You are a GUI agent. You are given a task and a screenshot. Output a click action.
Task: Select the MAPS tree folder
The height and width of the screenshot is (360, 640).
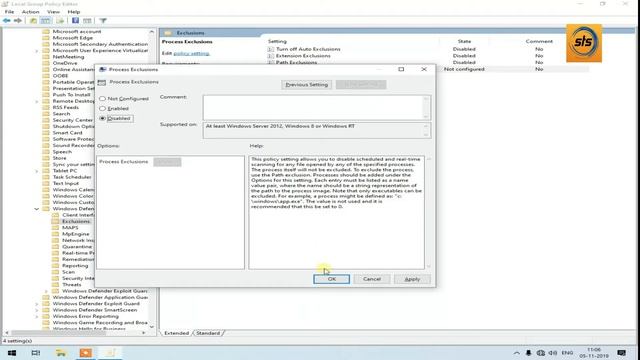point(70,228)
